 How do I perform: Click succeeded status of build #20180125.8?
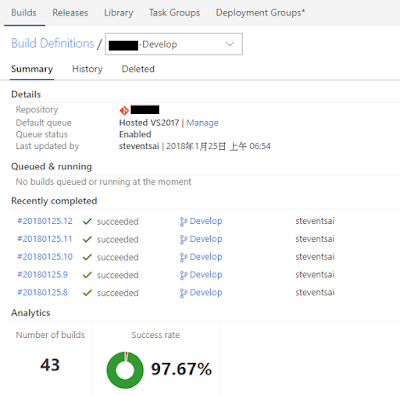point(118,293)
